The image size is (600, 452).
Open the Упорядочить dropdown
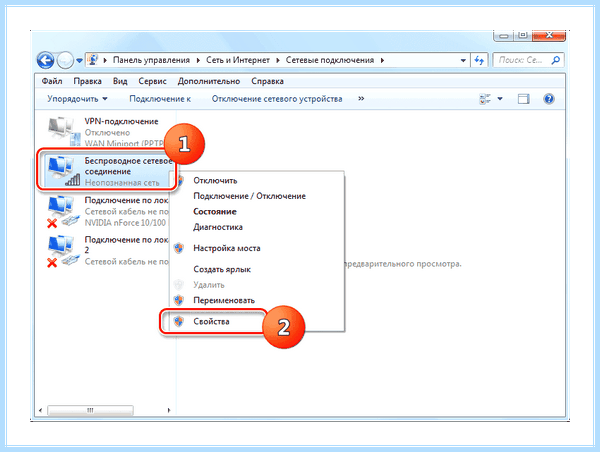click(x=77, y=99)
